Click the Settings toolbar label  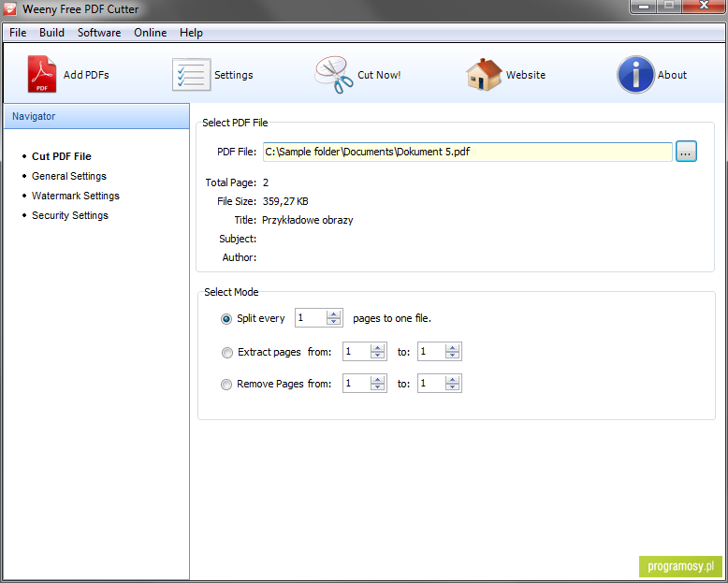coord(234,75)
